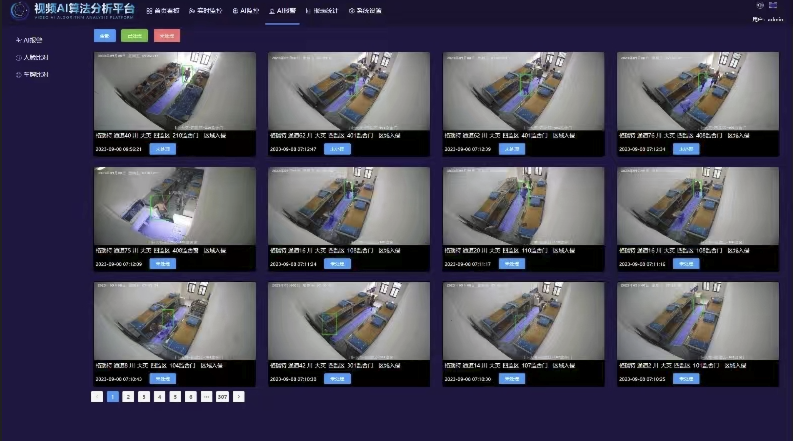Click the 首页总览 home icon in top navigation
793x441 pixels.
point(150,10)
